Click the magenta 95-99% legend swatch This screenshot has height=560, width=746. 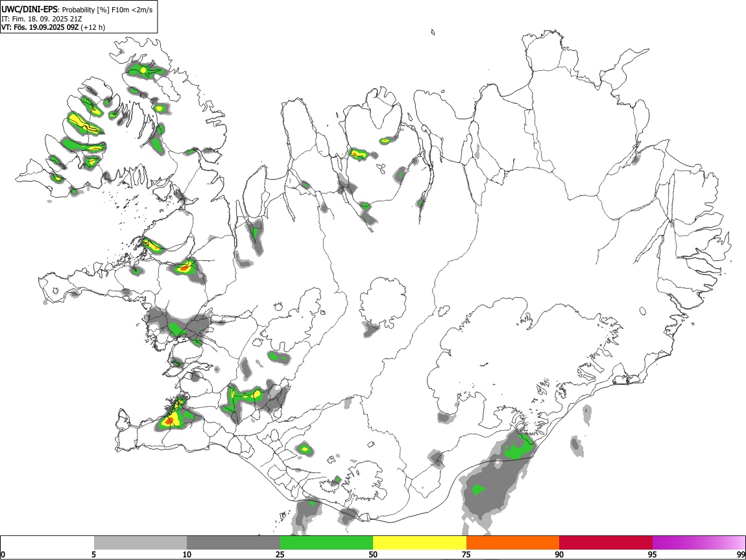point(699,543)
